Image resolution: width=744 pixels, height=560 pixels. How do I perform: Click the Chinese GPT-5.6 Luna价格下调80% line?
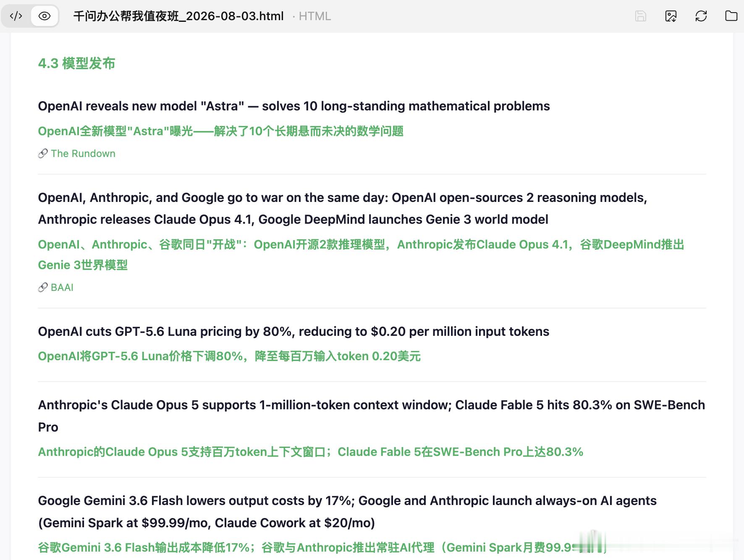[x=229, y=356]
